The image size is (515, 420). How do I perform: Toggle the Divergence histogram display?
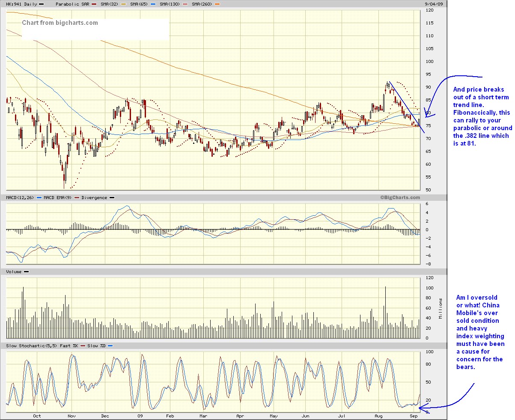pos(112,197)
